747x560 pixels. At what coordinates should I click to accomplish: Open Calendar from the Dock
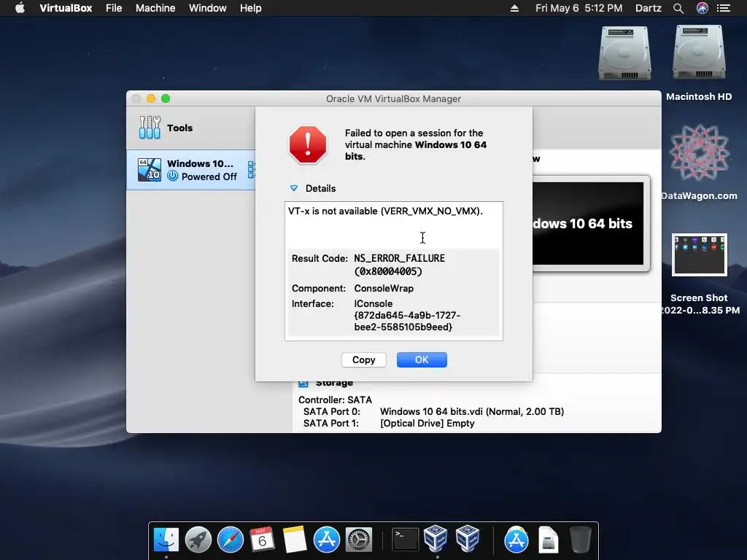point(262,540)
